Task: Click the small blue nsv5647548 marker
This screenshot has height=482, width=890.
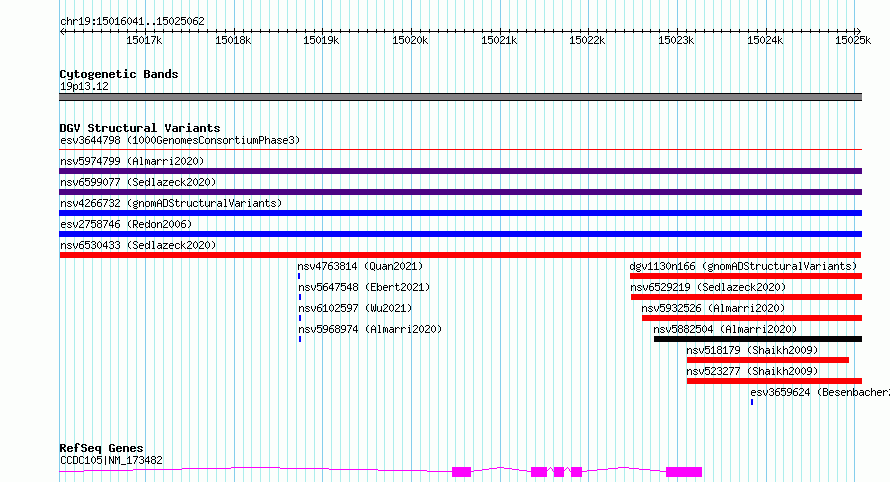Action: tap(300, 297)
